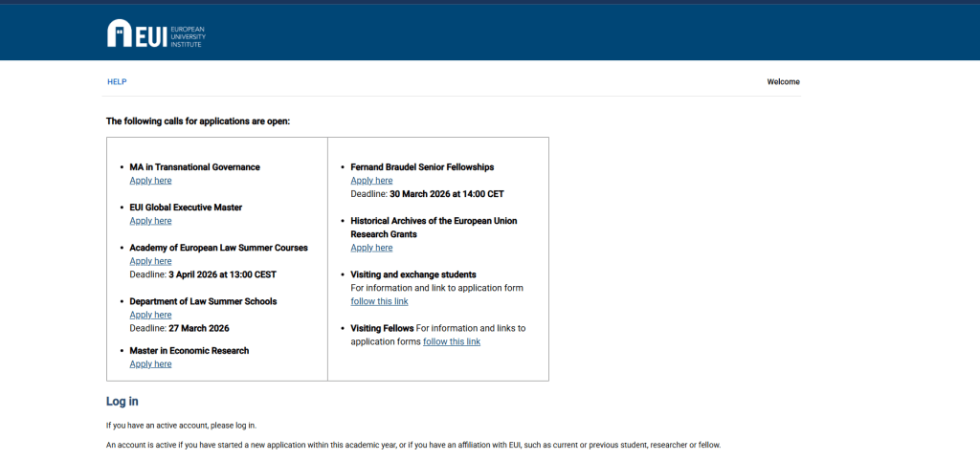Open the HELP menu item
The height and width of the screenshot is (460, 980).
(x=117, y=82)
